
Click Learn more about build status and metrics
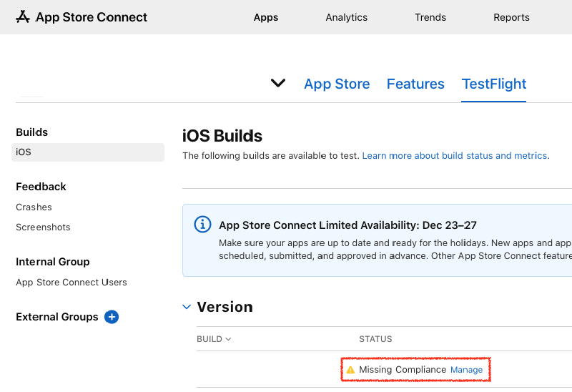pyautogui.click(x=454, y=156)
